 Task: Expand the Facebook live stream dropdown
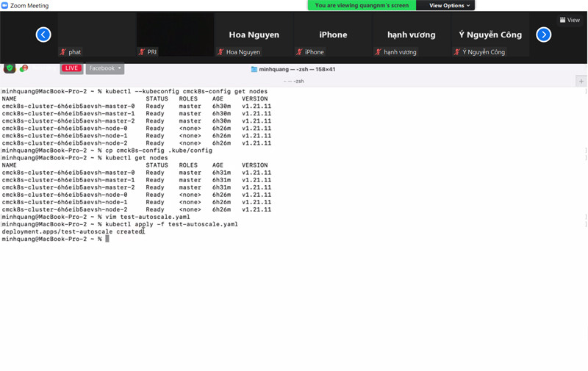click(105, 68)
